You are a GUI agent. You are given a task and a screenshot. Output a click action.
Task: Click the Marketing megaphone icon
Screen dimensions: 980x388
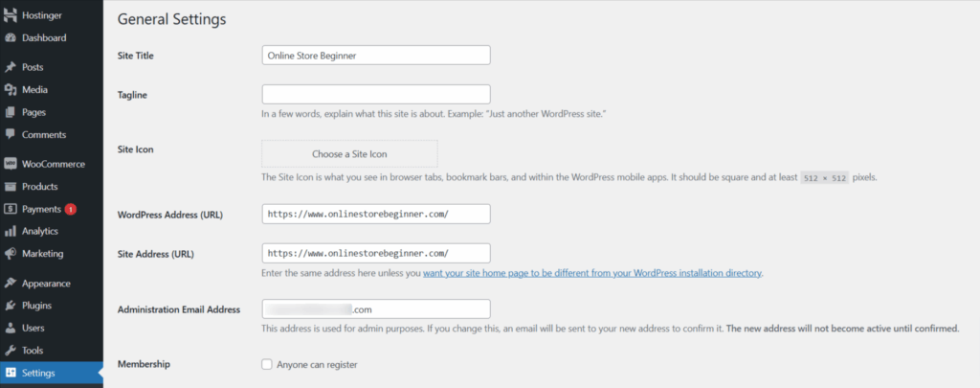pyautogui.click(x=11, y=254)
